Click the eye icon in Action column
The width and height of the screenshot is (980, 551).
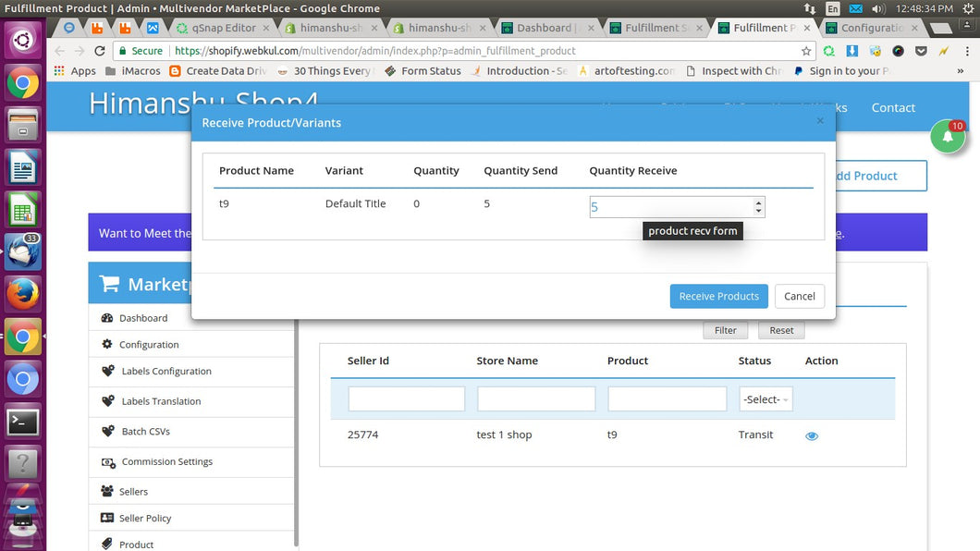click(812, 435)
